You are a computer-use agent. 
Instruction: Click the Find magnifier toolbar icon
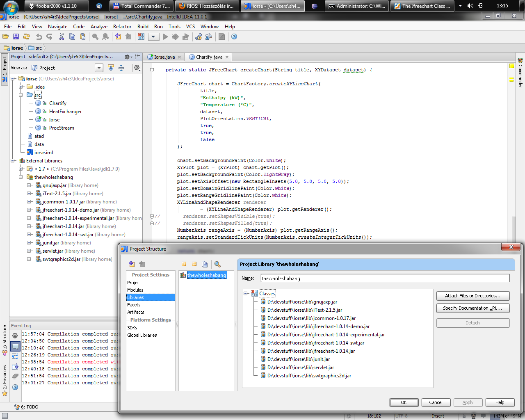point(95,37)
